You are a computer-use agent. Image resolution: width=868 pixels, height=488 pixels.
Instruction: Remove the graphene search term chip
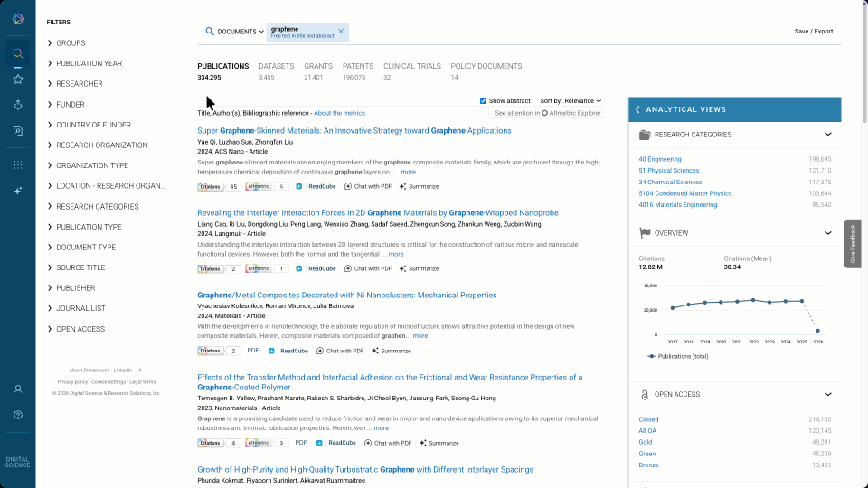click(x=341, y=32)
